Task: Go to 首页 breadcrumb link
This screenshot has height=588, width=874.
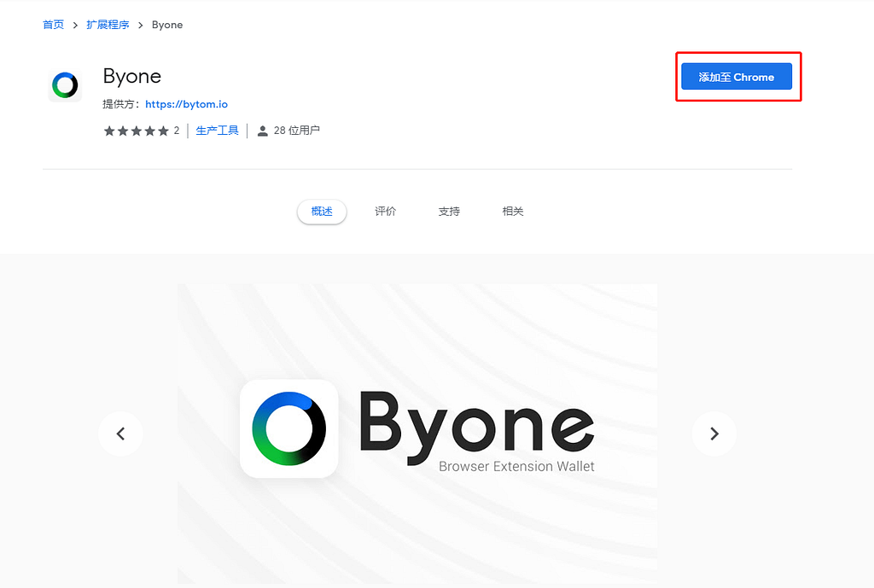Action: [x=54, y=25]
